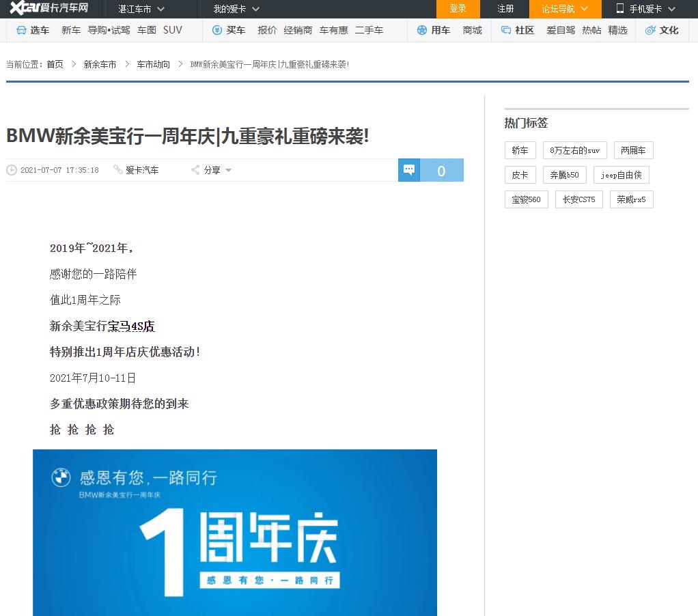Click the clock icon beside publish date
698x616 pixels.
pos(12,170)
